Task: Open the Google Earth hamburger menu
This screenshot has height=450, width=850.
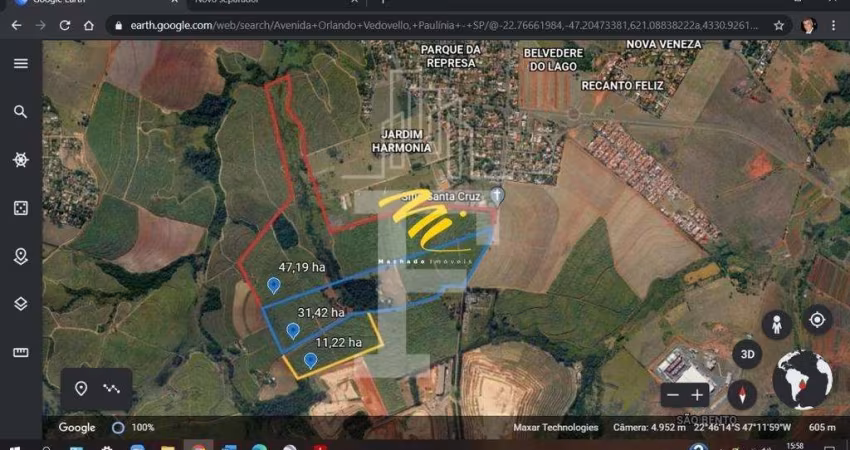Action: pos(21,64)
